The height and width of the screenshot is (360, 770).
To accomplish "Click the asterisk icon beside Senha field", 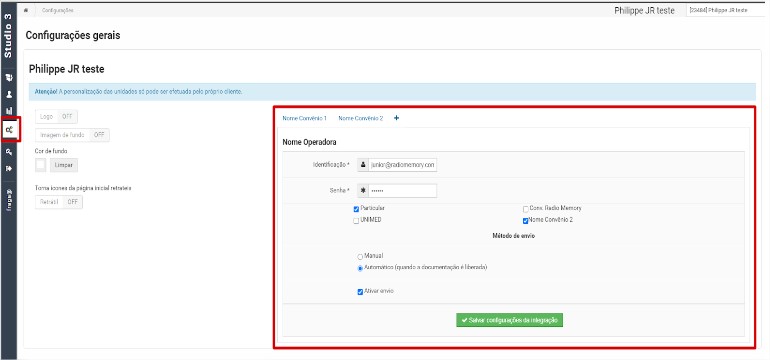I will (x=363, y=191).
